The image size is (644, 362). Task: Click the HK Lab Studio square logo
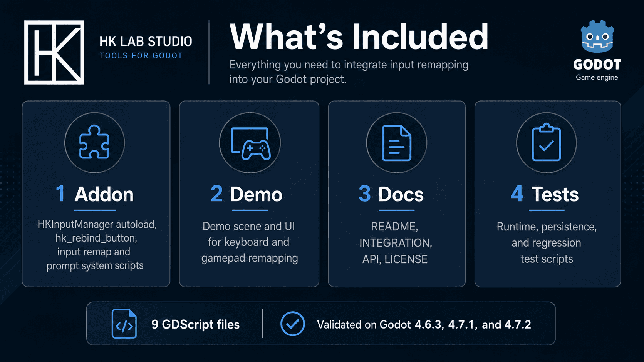[x=54, y=52]
